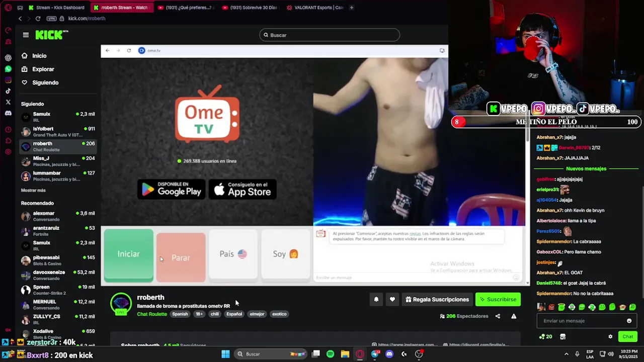Open Opera sidebar settings gear
The width and height of the screenshot is (644, 362).
[x=8, y=152]
